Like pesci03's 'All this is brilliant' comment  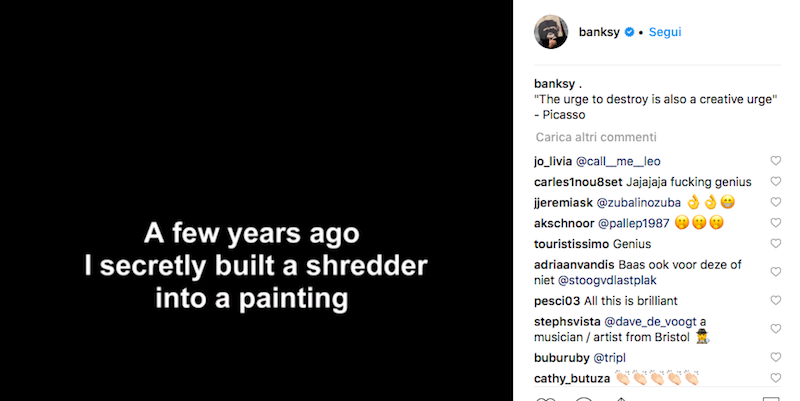775,301
